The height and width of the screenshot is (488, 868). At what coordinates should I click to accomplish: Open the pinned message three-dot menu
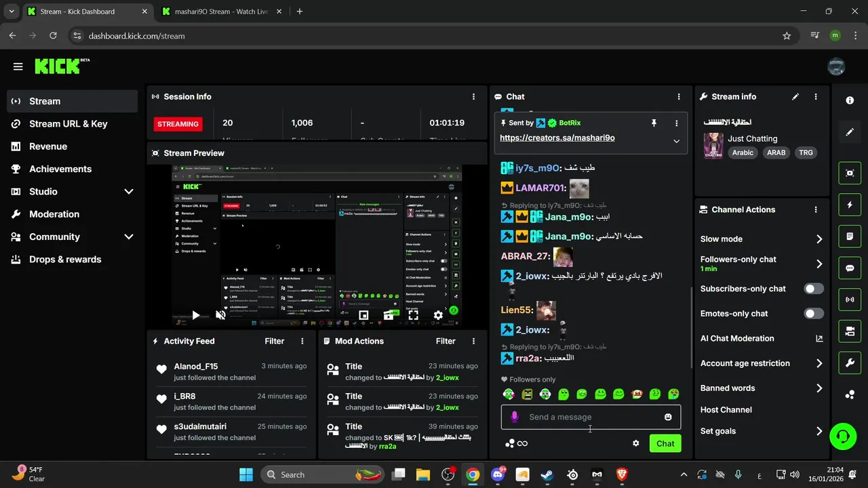(x=676, y=123)
